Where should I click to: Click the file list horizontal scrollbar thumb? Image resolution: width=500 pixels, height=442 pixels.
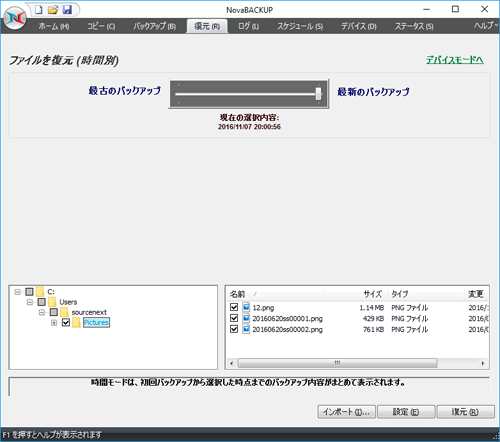click(x=337, y=363)
